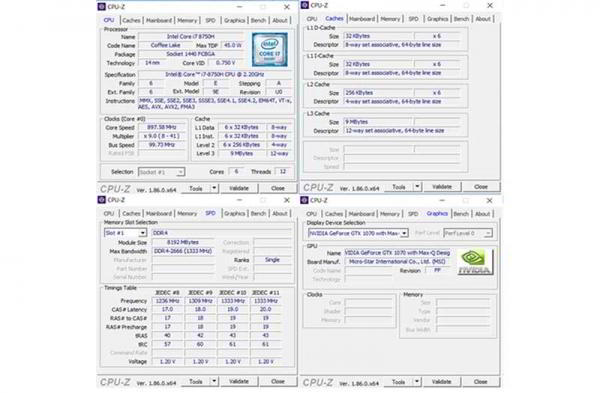The image size is (600, 393).
Task: Click the Coffee Lake code name field
Action: (x=166, y=45)
